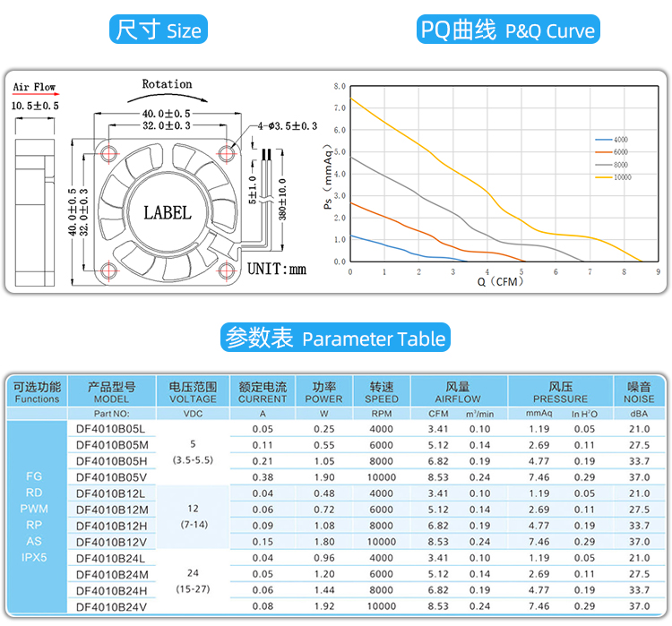The width and height of the screenshot is (672, 626).
Task: Click the MODEL column header
Action: pyautogui.click(x=111, y=393)
